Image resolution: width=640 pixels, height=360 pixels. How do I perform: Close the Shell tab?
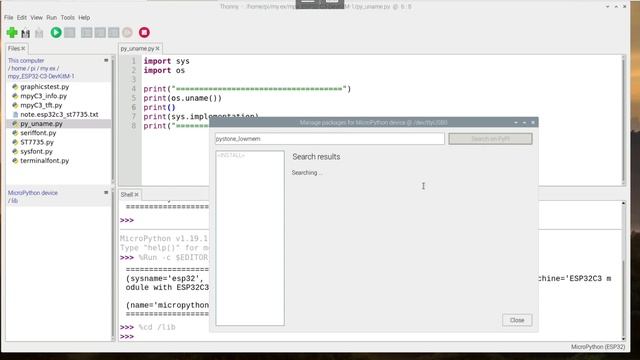click(x=137, y=195)
